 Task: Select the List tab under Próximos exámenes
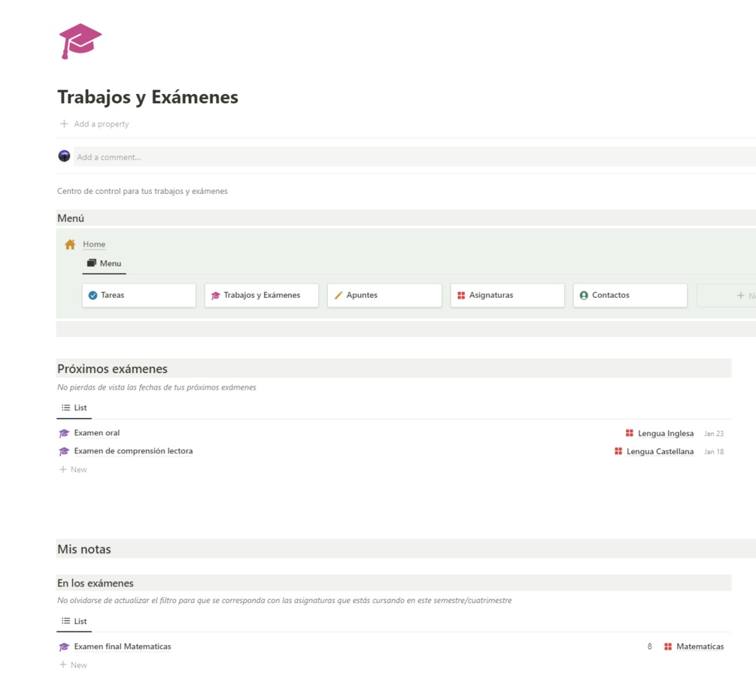point(74,408)
